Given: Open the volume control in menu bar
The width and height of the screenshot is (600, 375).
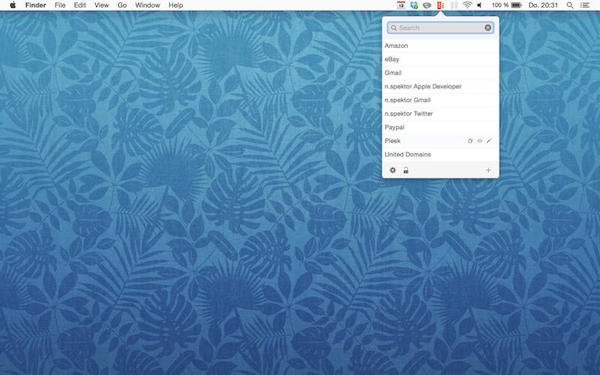Looking at the screenshot, I should [479, 5].
